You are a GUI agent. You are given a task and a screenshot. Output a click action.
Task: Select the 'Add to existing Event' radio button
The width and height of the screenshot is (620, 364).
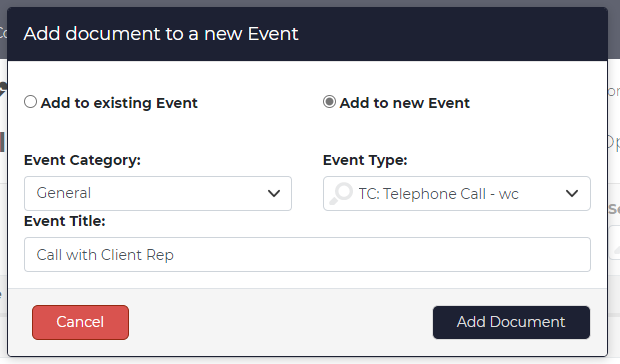(30, 102)
